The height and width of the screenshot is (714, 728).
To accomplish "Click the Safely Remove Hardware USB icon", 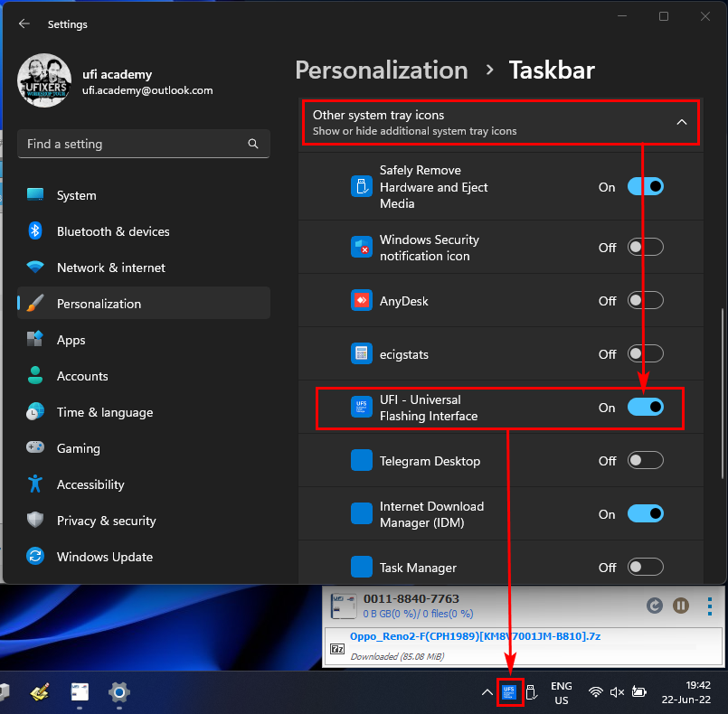I will (x=361, y=186).
